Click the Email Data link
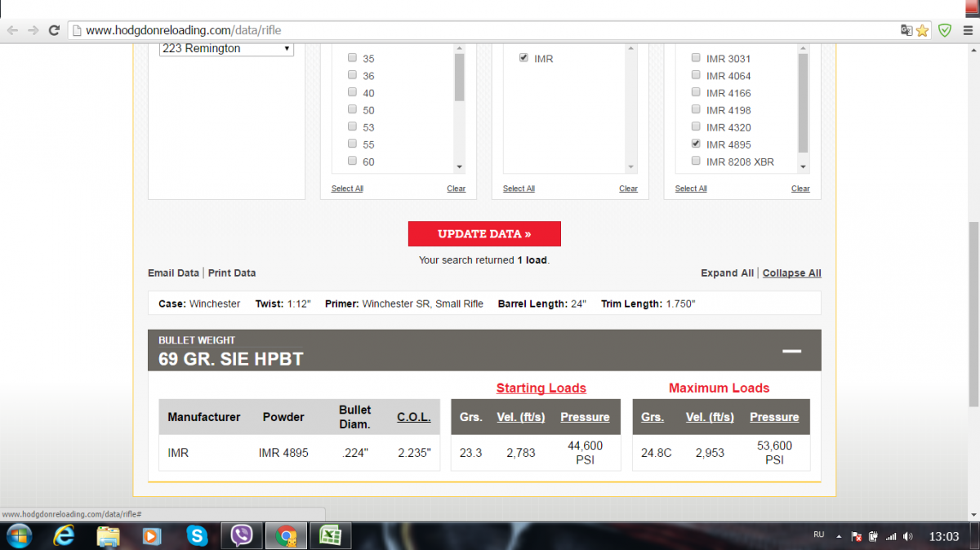The width and height of the screenshot is (980, 550). [173, 273]
